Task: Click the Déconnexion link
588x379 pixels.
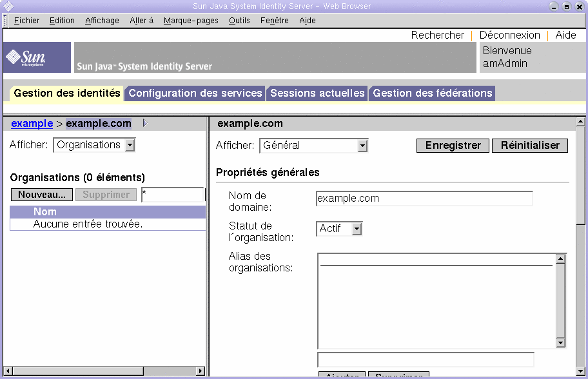Action: coord(509,35)
